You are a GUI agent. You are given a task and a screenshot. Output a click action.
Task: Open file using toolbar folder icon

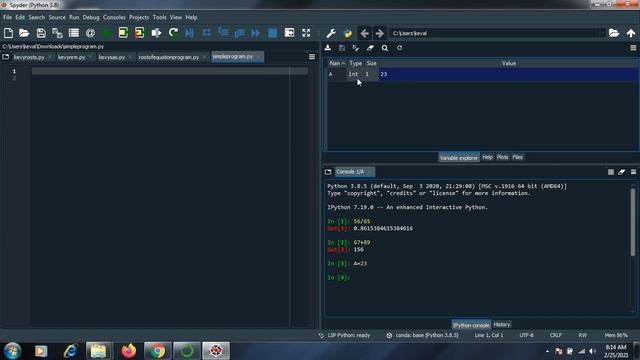pos(24,33)
